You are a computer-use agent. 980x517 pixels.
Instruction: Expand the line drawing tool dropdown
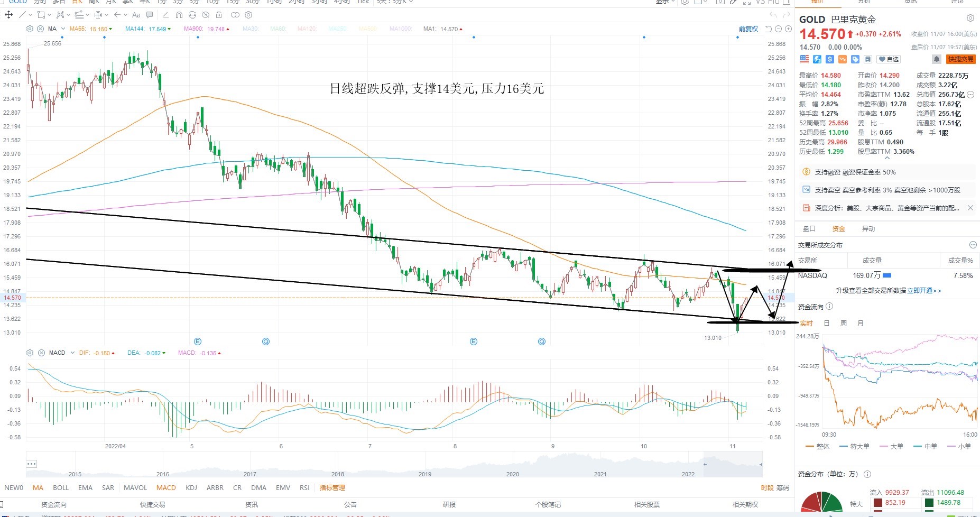[30, 15]
